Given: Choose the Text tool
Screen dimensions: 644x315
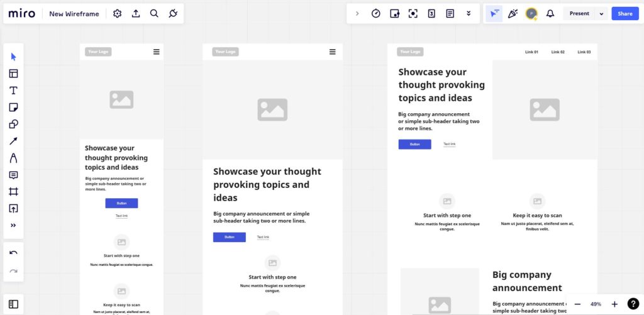Looking at the screenshot, I should tap(14, 91).
